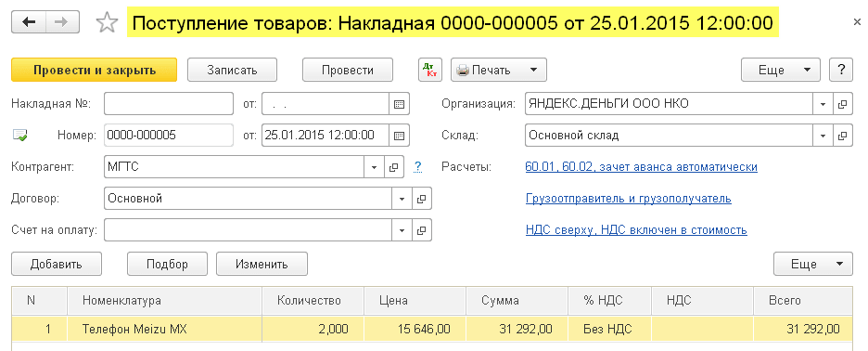Click the Изменить button
Screen dimensions: 868x351
[x=262, y=264]
